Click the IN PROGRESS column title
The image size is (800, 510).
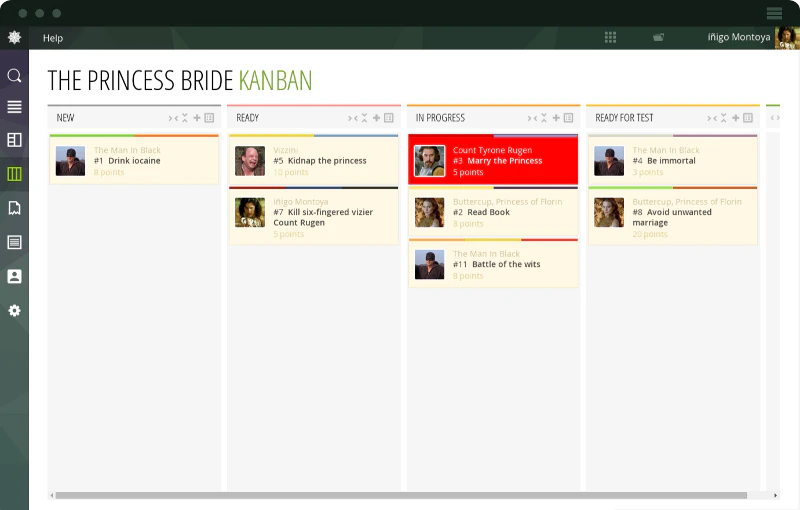point(440,118)
